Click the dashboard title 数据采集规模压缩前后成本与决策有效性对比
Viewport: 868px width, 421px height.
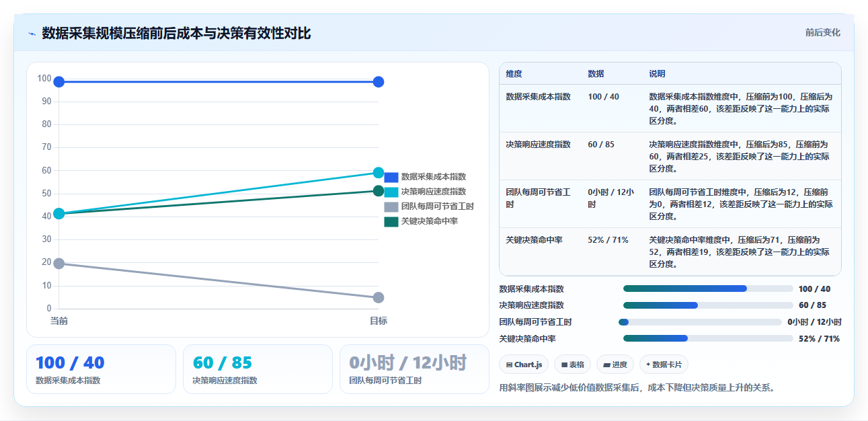[176, 34]
